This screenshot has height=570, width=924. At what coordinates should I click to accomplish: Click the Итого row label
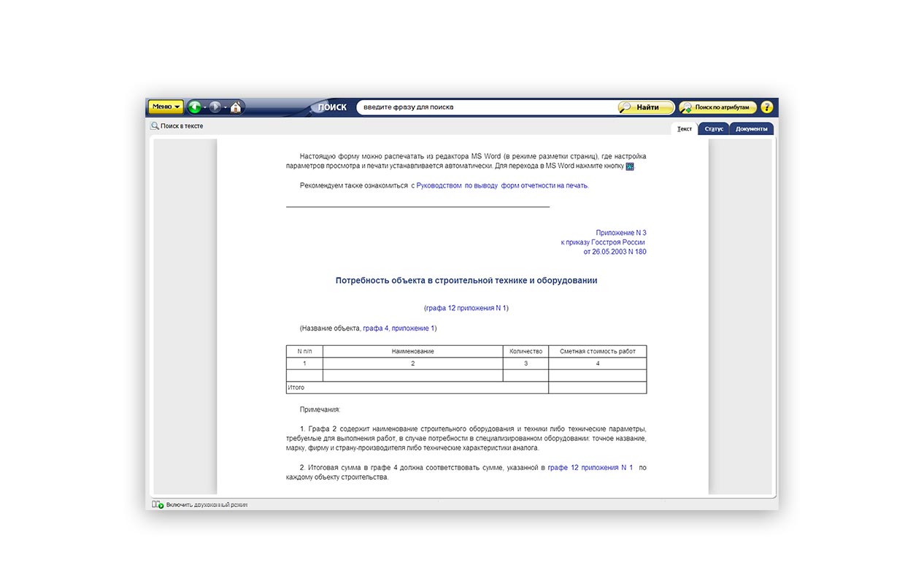296,388
